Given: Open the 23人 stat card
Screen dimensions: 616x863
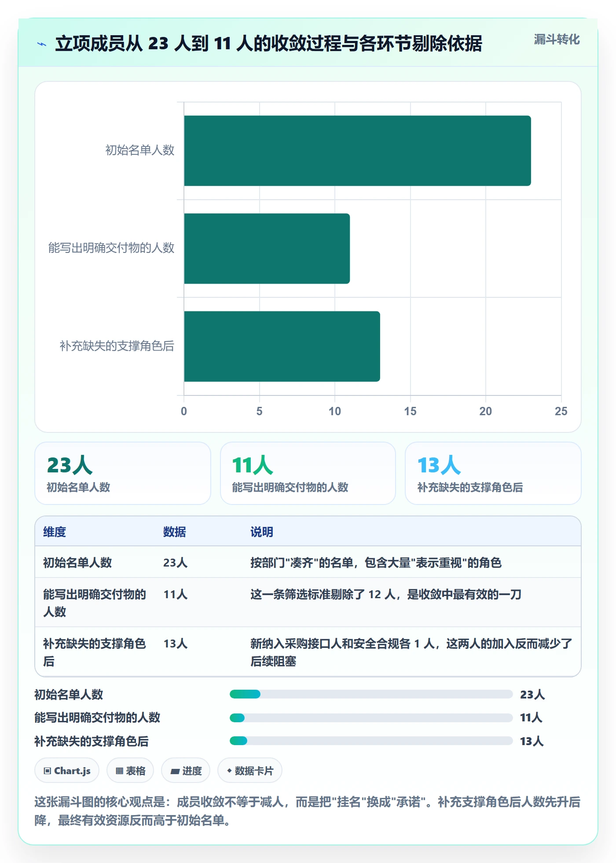Looking at the screenshot, I should 123,473.
